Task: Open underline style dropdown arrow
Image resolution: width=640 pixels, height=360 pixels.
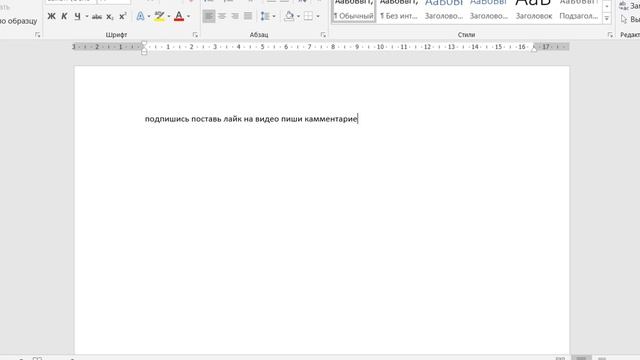Action: pos(87,16)
